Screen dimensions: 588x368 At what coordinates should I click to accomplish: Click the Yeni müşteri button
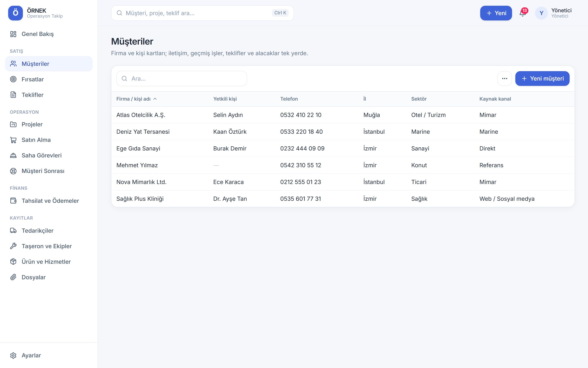(x=542, y=79)
